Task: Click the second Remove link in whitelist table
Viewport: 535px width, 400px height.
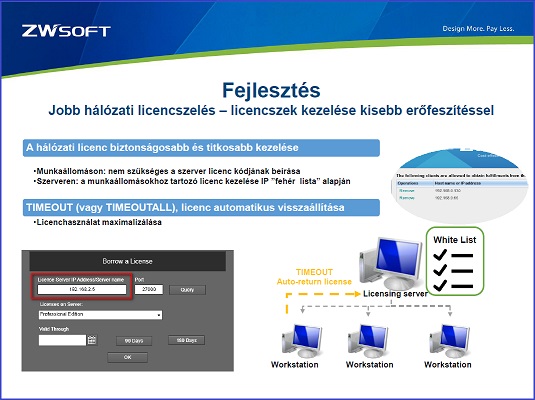Action: (407, 198)
